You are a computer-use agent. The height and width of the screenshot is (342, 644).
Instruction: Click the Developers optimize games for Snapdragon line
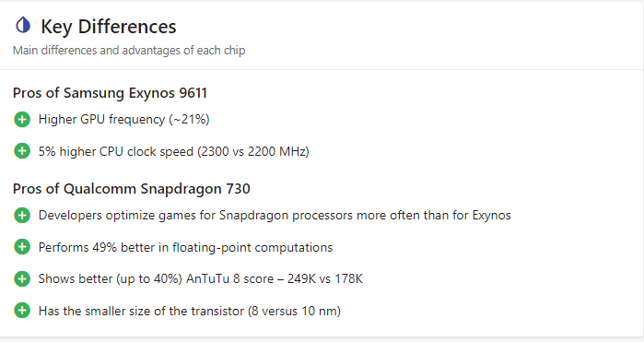coord(275,215)
